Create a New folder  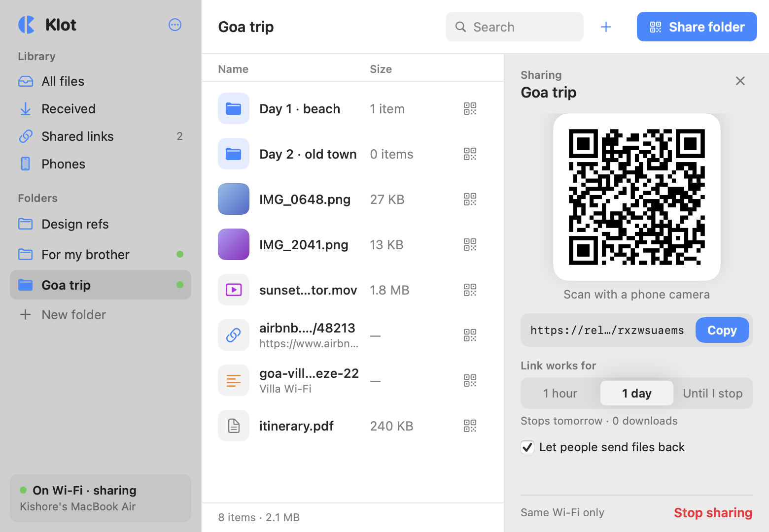(x=101, y=315)
